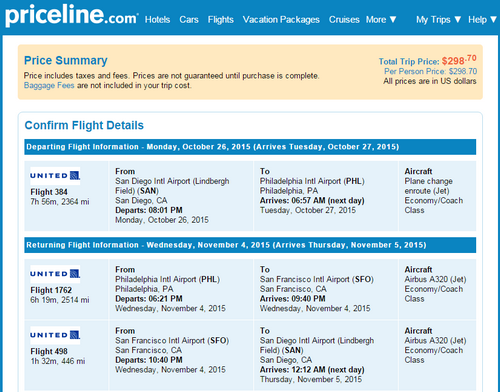This screenshot has width=500, height=392.
Task: Click the priceline.com logo
Action: 71,16
